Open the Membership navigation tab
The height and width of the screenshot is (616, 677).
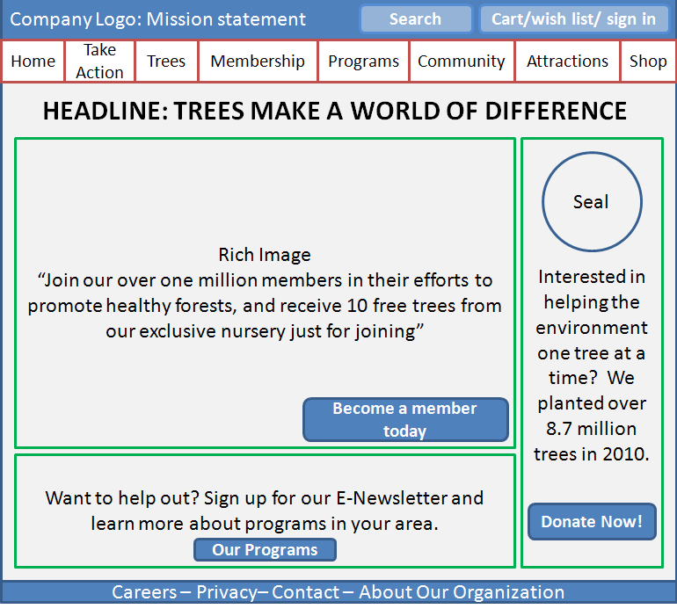pos(258,62)
